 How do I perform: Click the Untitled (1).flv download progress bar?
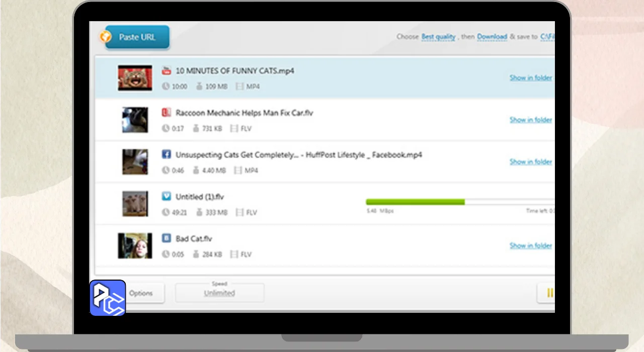460,202
